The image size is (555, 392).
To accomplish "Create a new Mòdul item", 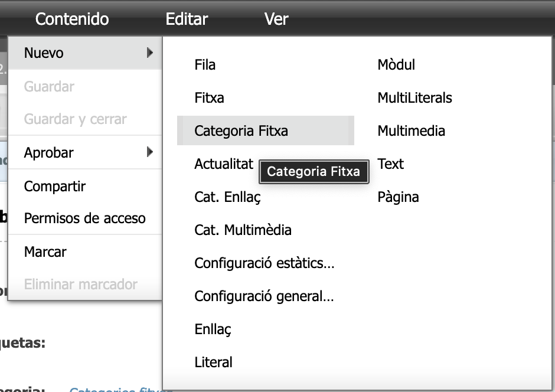I will [396, 65].
